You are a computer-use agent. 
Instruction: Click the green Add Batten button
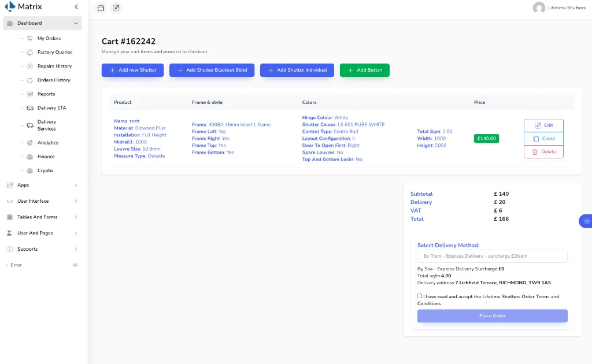365,70
